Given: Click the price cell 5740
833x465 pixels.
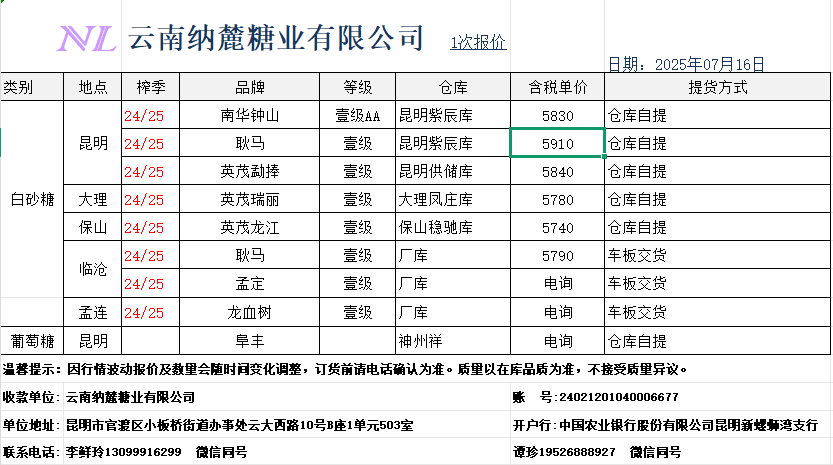Looking at the screenshot, I should [x=557, y=227].
